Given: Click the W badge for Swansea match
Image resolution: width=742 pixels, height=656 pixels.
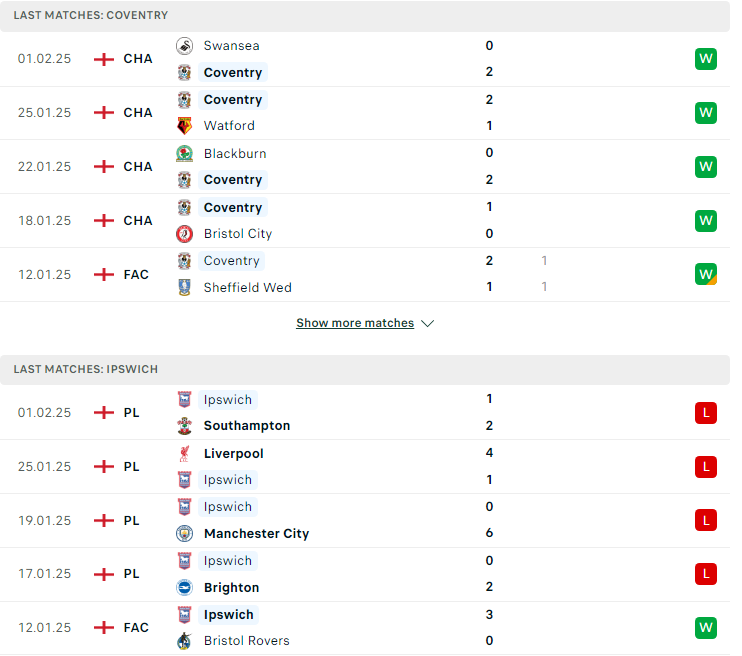Looking at the screenshot, I should [x=706, y=59].
